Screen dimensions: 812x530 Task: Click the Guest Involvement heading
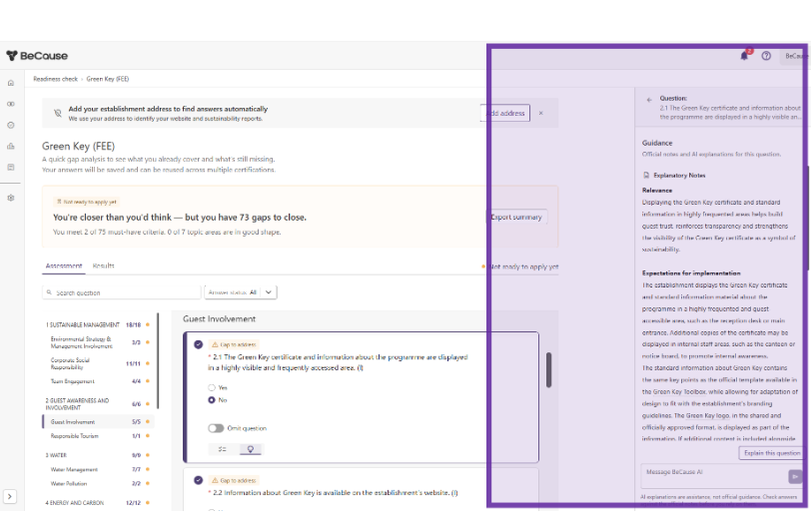tap(219, 319)
